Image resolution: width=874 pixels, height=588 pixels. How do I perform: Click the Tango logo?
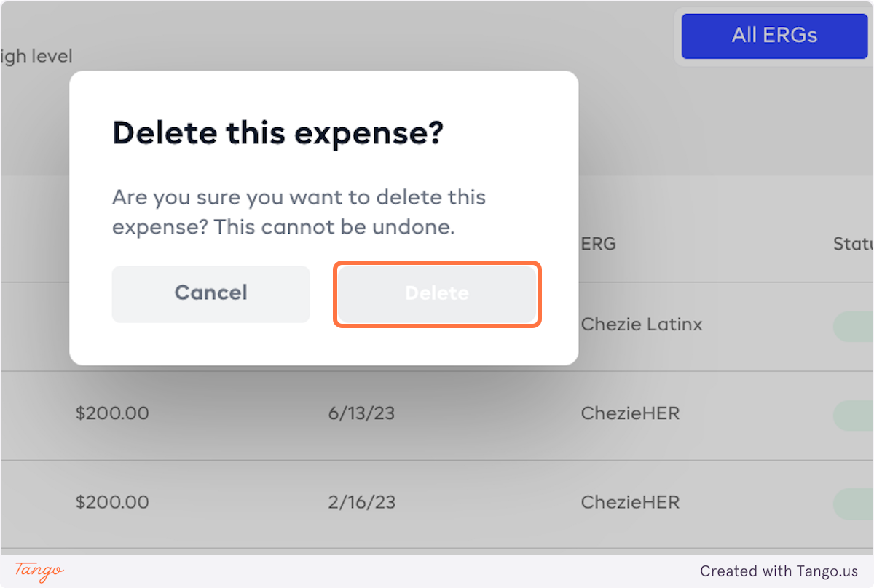[x=39, y=571]
